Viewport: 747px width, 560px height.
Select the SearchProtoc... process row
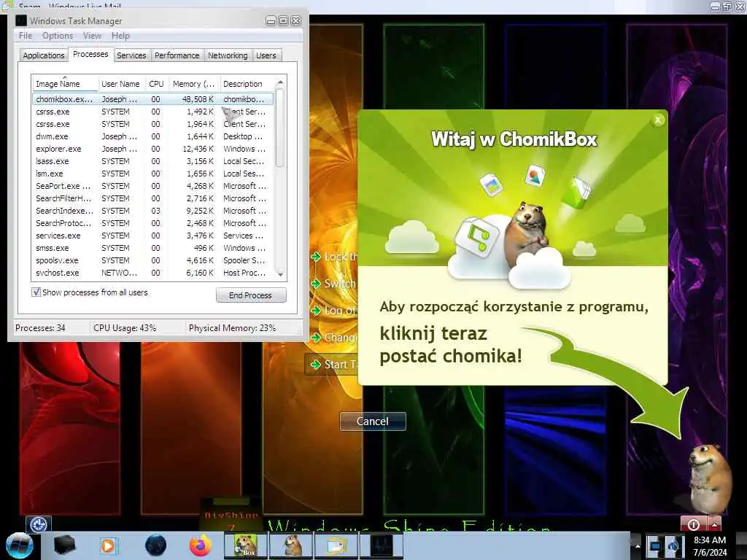(x=153, y=223)
